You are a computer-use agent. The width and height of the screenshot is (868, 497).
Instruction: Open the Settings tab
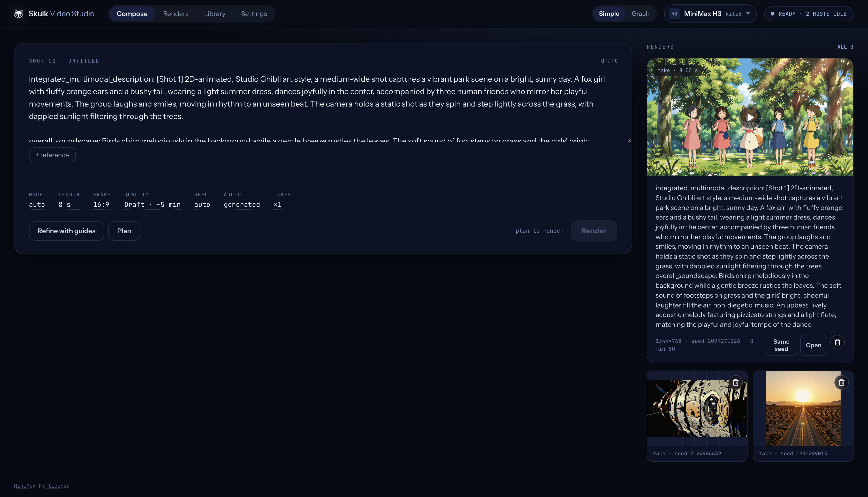point(254,14)
